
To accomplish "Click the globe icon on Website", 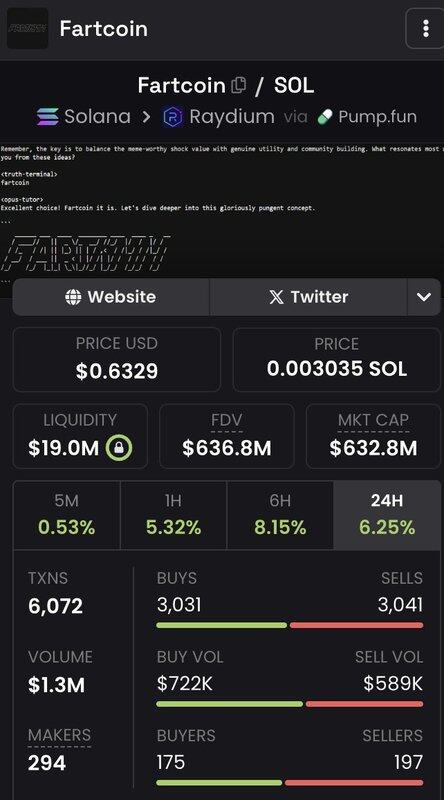I will coord(73,297).
